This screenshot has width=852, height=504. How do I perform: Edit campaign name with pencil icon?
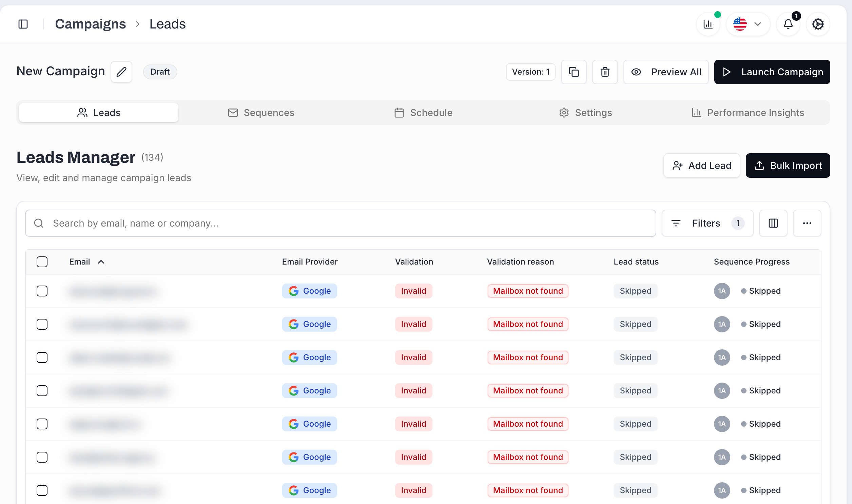click(x=121, y=72)
